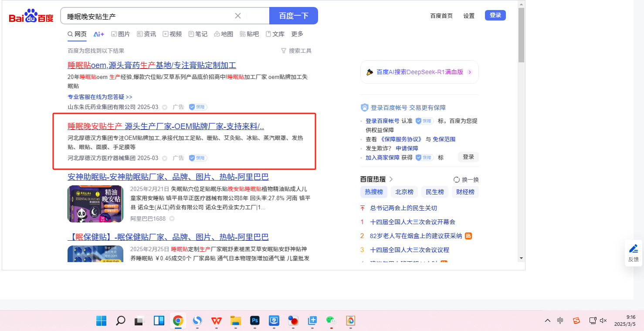Click the Baidu logo
Image resolution: width=644 pixels, height=331 pixels.
(31, 16)
